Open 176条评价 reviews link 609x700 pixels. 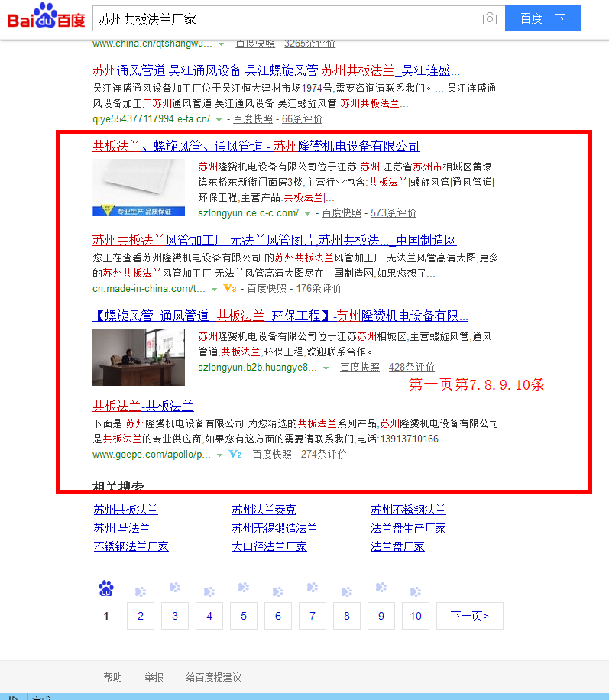319,288
